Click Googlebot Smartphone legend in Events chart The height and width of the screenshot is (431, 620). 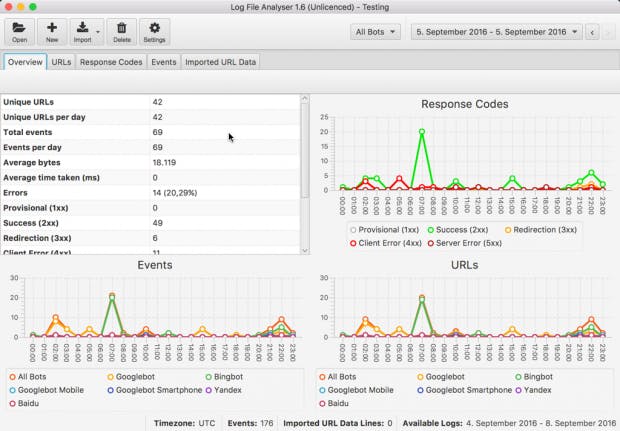(155, 390)
